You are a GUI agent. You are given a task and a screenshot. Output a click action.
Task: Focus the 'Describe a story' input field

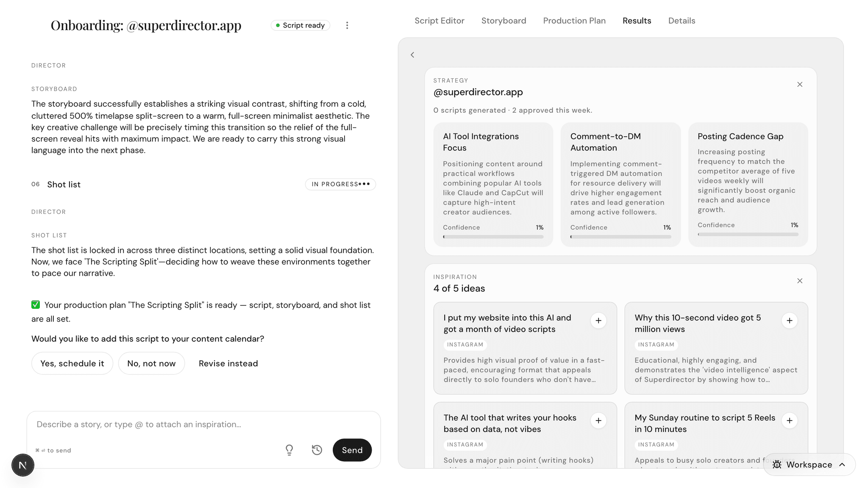click(x=203, y=424)
